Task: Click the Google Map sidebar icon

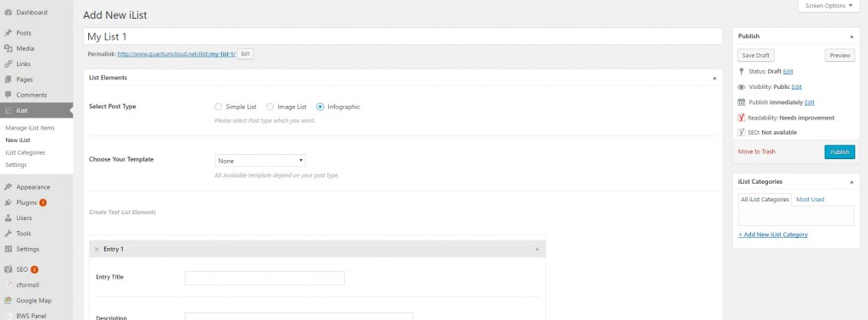Action: coord(8,301)
